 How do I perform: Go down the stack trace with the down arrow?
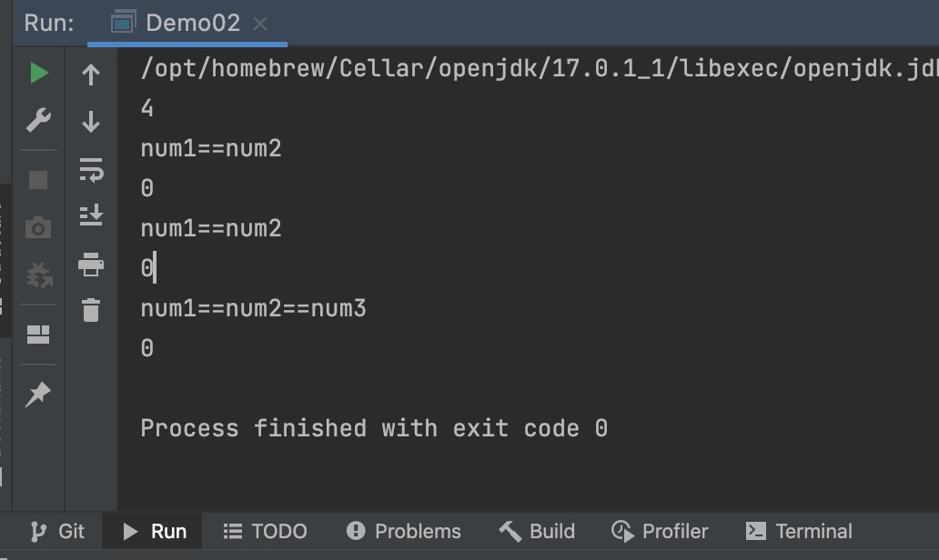point(91,122)
